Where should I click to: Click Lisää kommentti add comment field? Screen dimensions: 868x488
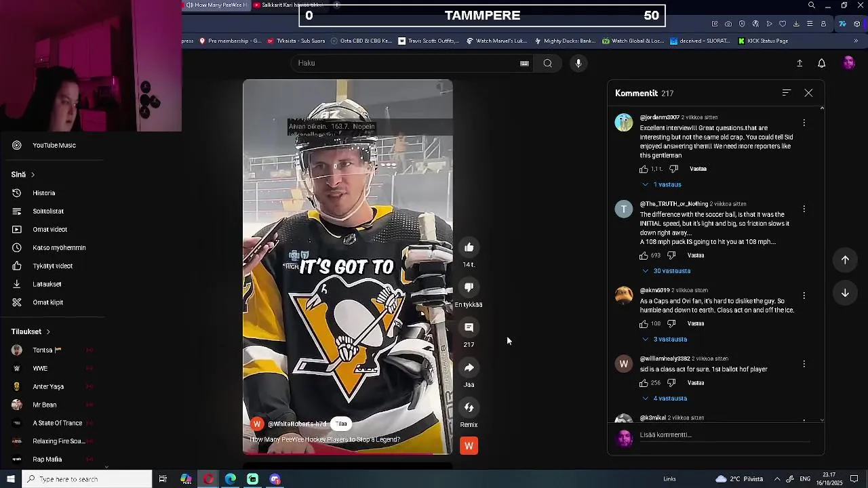pyautogui.click(x=724, y=435)
